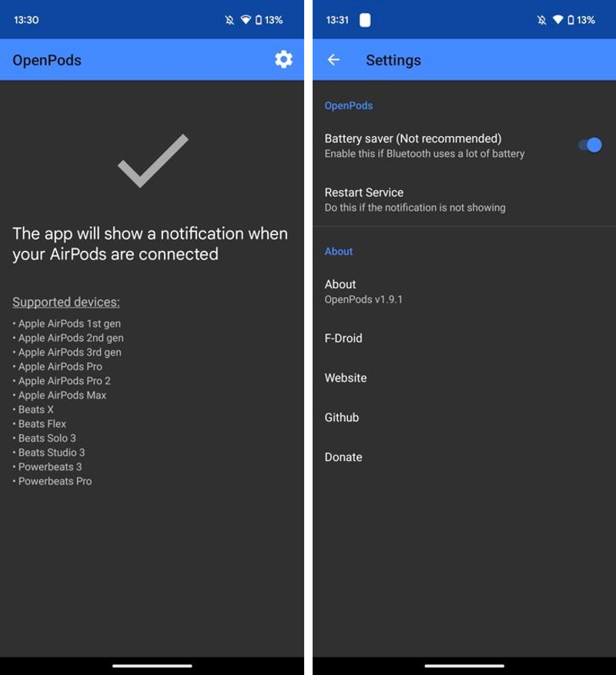Click the Wi-Fi icon in the right status bar
This screenshot has height=675, width=616.
coord(557,20)
